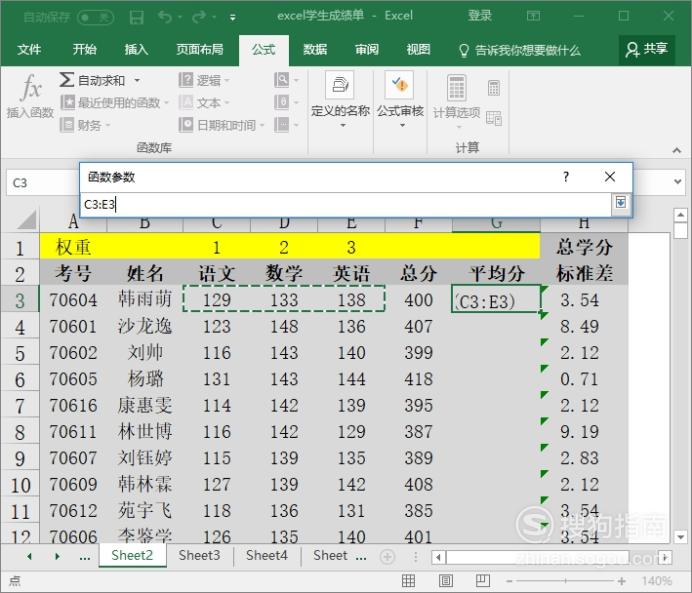This screenshot has width=692, height=593.
Task: Click the Name Box showing C3
Action: tap(42, 182)
